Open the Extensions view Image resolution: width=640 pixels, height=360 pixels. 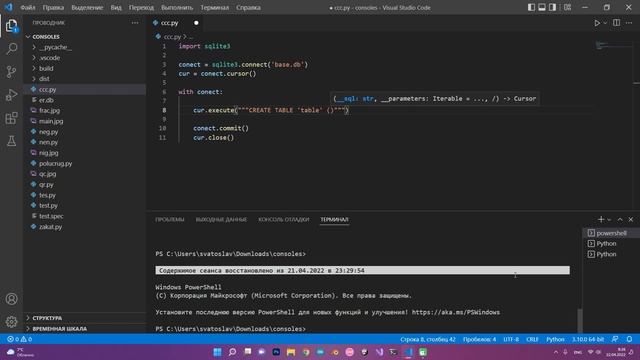[11, 118]
